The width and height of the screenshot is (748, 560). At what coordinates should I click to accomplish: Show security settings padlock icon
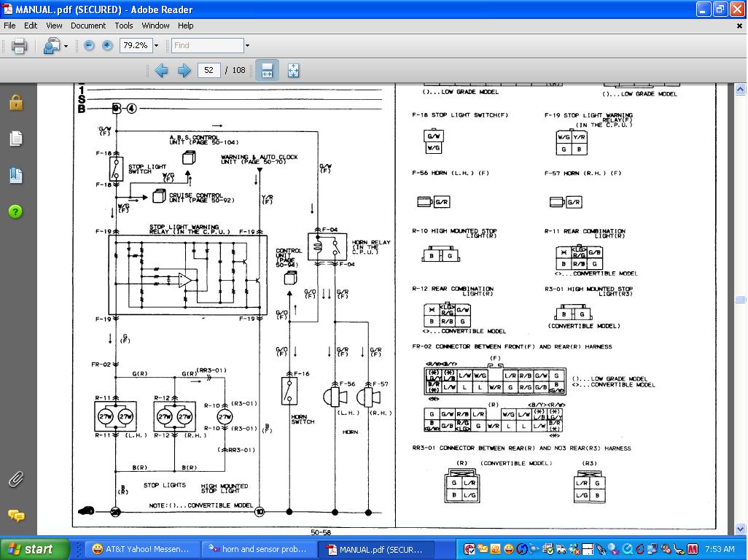tap(15, 102)
